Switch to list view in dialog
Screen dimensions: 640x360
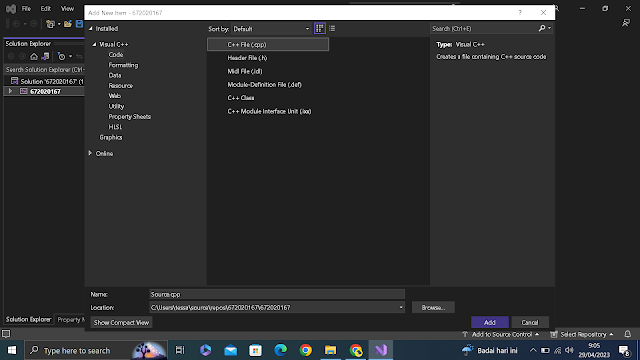point(332,29)
